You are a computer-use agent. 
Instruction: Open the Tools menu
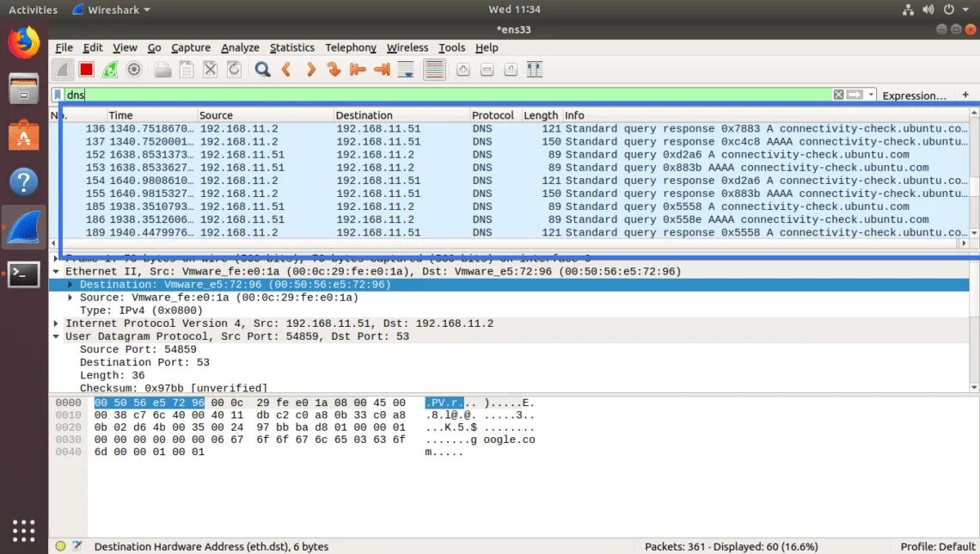[451, 47]
